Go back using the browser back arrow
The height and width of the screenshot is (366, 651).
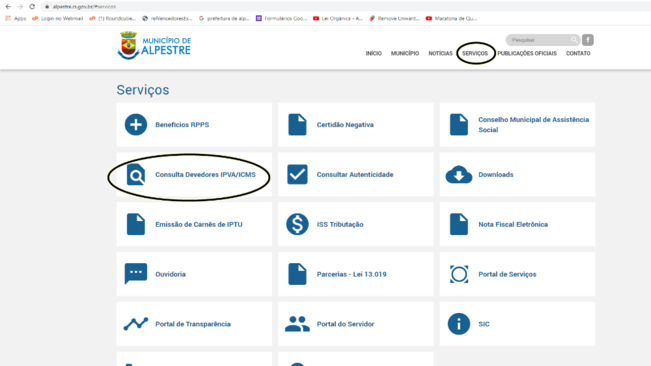[8, 6]
